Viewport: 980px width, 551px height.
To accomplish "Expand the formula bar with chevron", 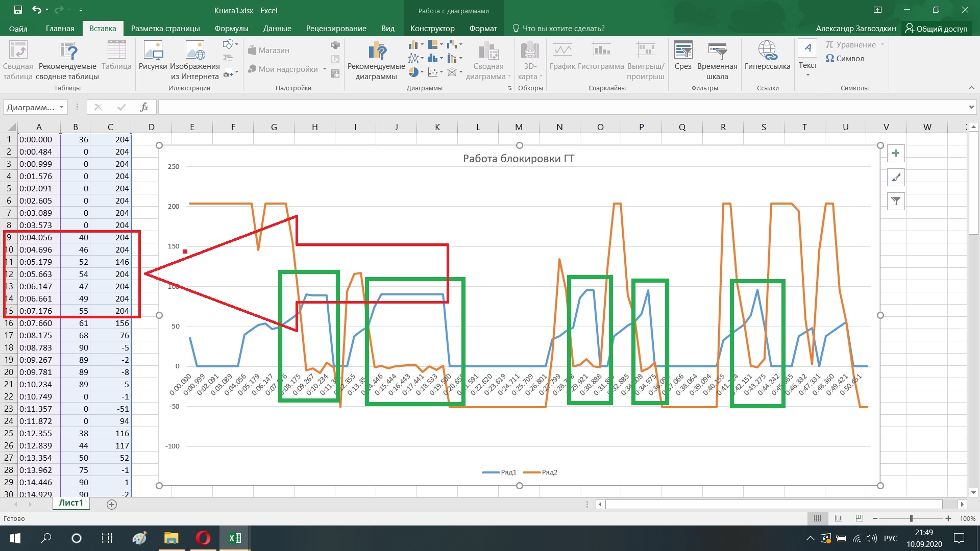I will (971, 107).
